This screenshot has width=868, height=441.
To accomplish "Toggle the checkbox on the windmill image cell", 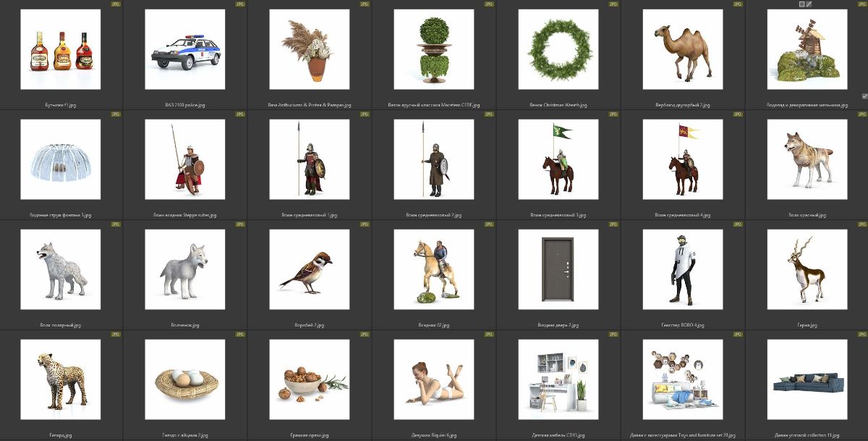I will pos(864,96).
